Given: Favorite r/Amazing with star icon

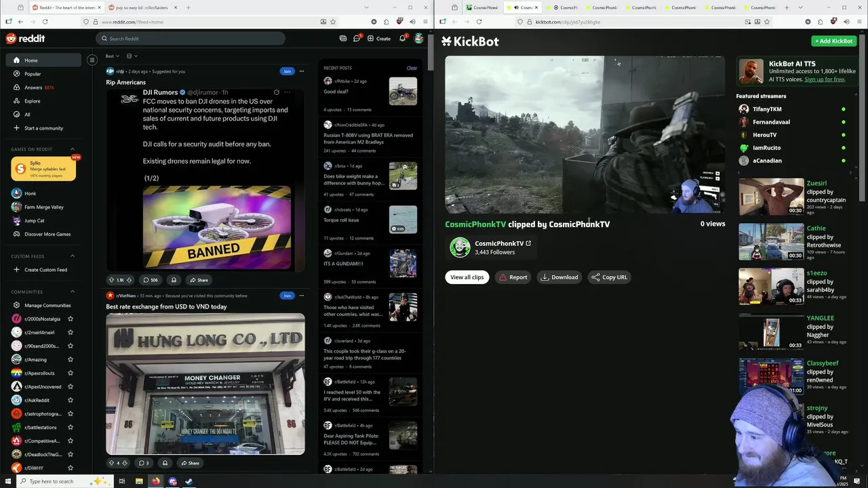Looking at the screenshot, I should click(x=71, y=359).
